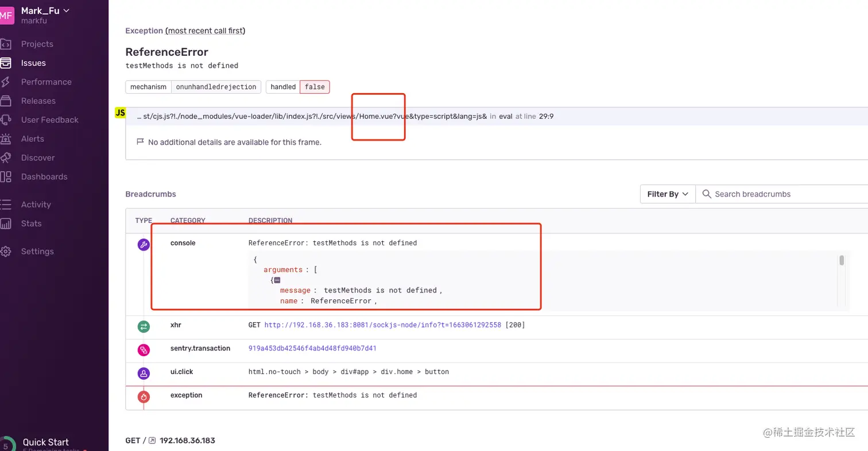Click the MF organization avatar
Screen dimensions: 868x451
tap(6, 15)
